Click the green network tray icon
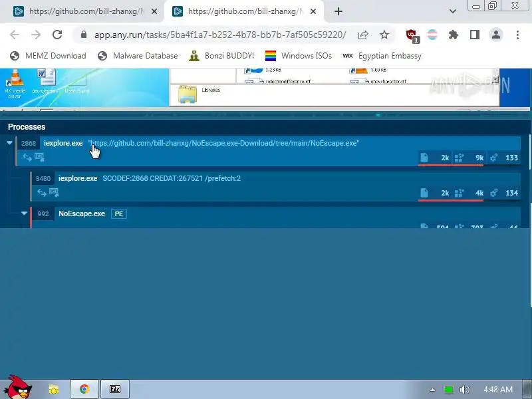Viewport: 532px width, 399px height. pyautogui.click(x=448, y=390)
